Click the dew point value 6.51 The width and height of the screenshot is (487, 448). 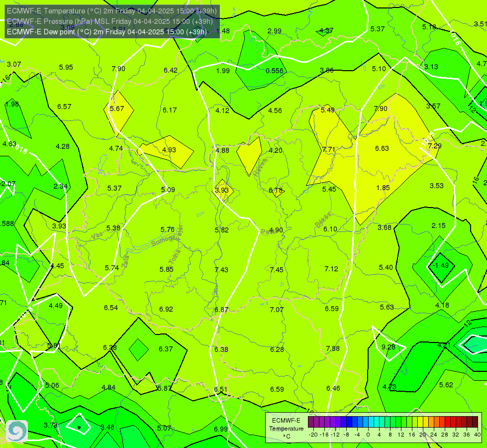tap(220, 390)
